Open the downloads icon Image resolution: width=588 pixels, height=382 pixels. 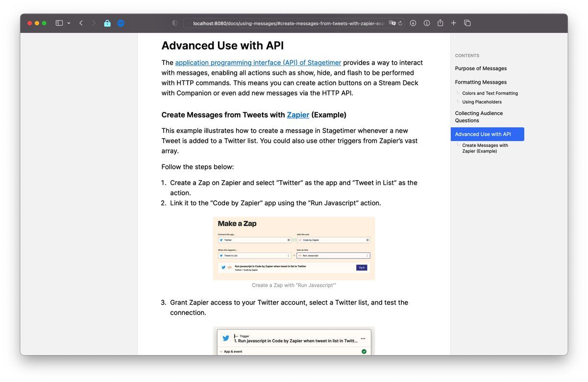click(x=413, y=23)
